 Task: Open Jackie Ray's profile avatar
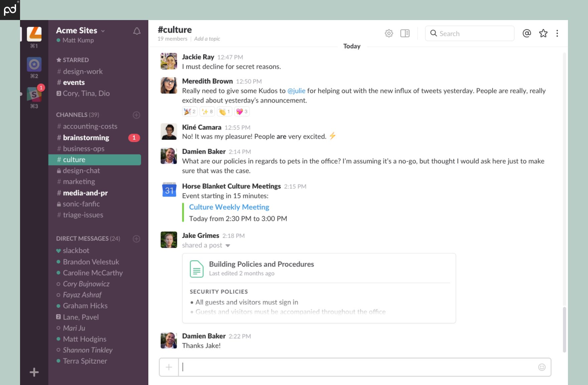[x=169, y=61]
